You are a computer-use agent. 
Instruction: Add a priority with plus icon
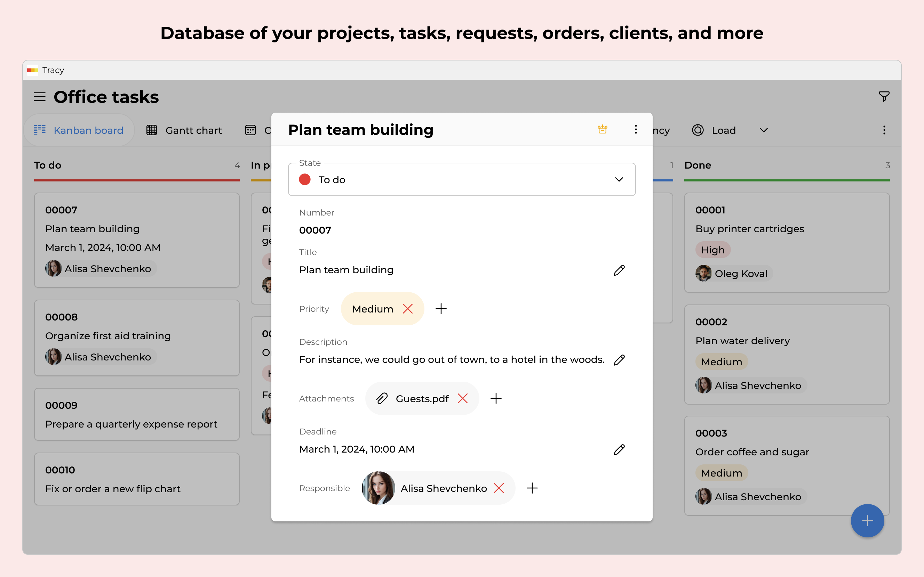[x=441, y=309]
